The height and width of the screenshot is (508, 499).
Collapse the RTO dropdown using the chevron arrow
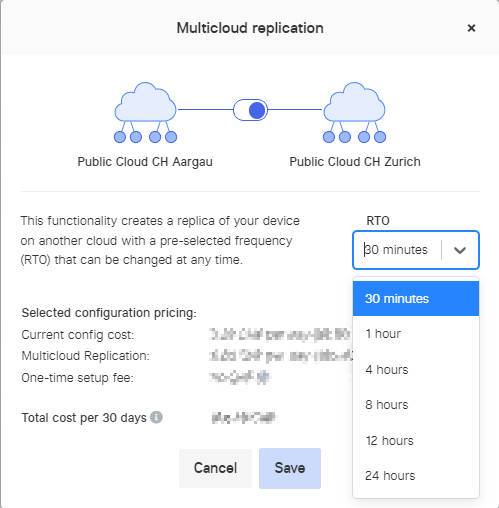tap(460, 250)
